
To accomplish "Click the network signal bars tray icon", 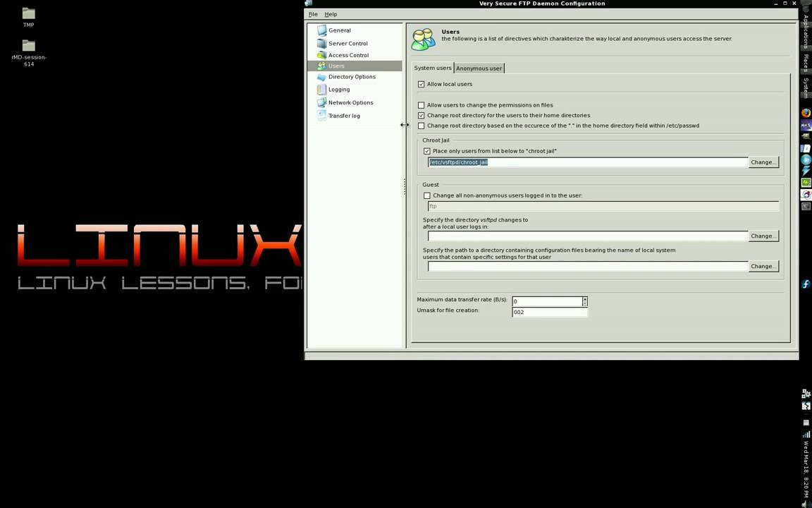I will point(806,434).
